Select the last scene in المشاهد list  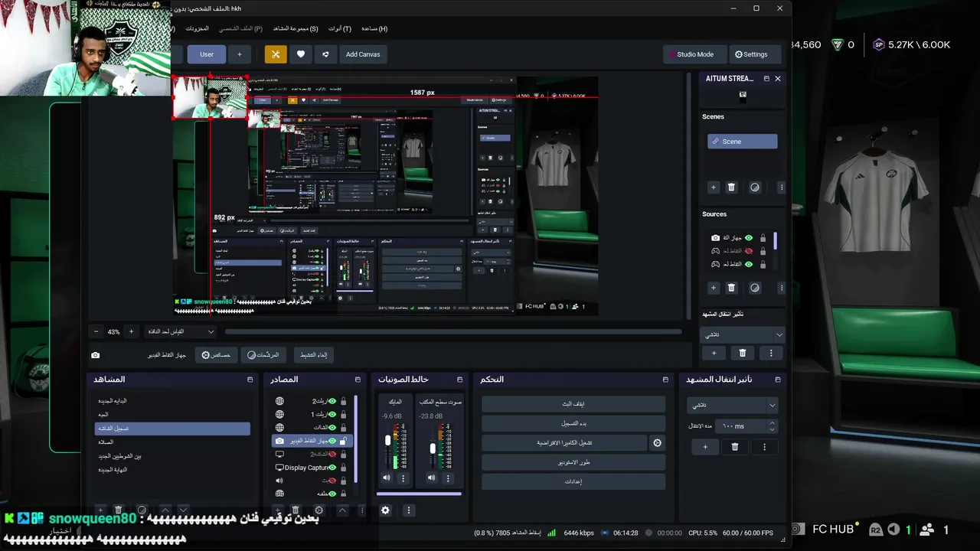click(x=172, y=470)
